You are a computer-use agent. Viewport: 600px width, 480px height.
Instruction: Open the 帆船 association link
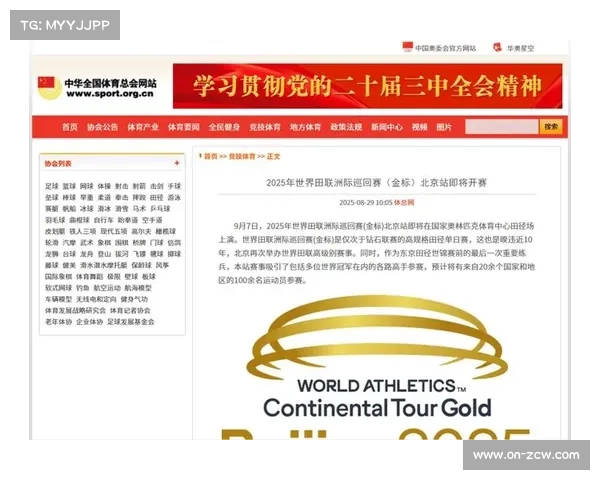tap(69, 209)
